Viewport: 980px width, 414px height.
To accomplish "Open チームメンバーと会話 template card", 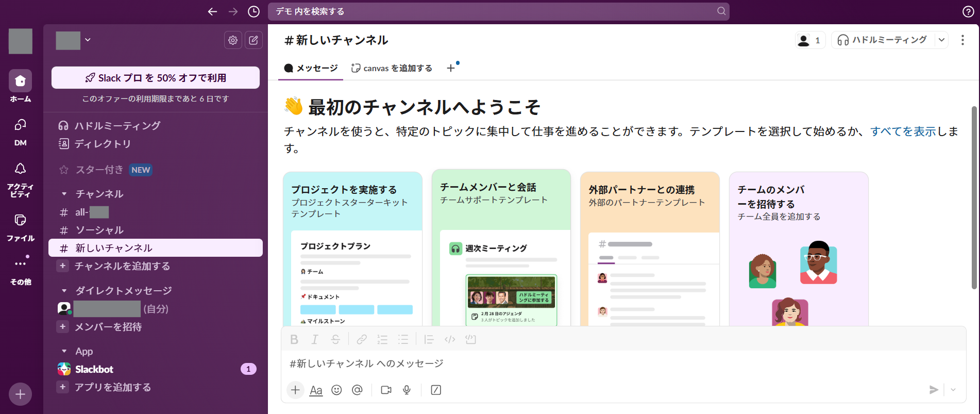I will (501, 247).
